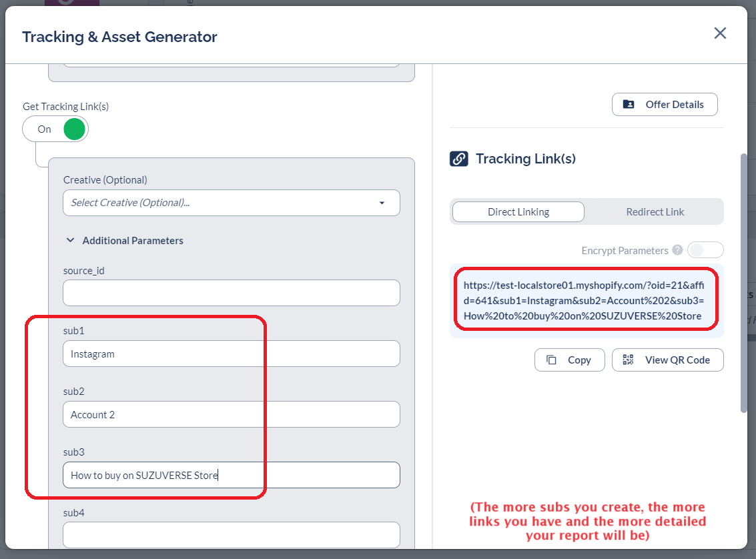Click the copy icon beside Copy

[x=552, y=360]
